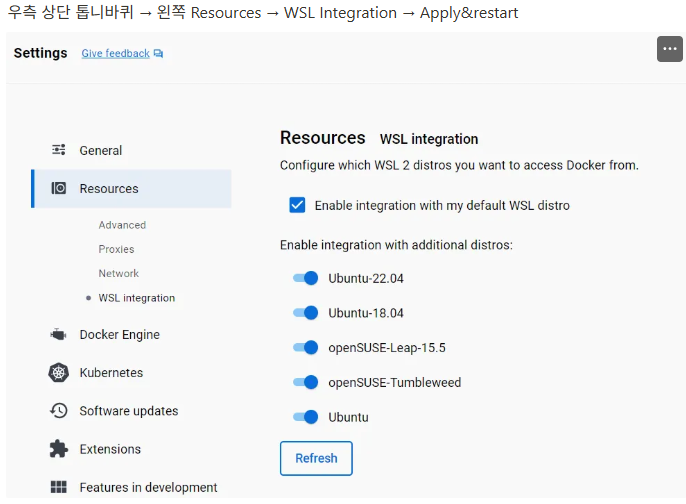Viewport: 686px width, 504px height.
Task: Open the Proxies sub-page
Action: click(x=116, y=249)
